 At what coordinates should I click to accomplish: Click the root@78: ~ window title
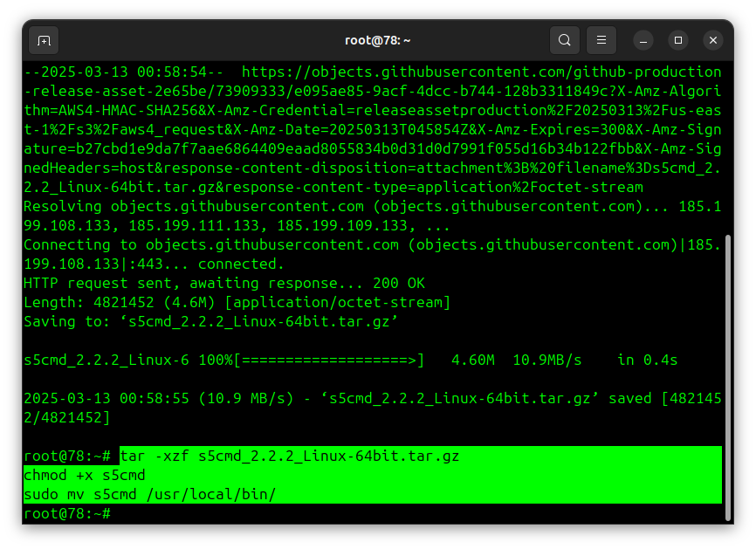click(377, 40)
